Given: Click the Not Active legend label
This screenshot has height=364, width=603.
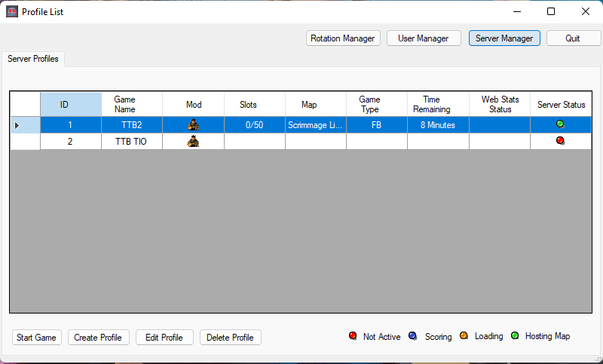Looking at the screenshot, I should [x=382, y=337].
